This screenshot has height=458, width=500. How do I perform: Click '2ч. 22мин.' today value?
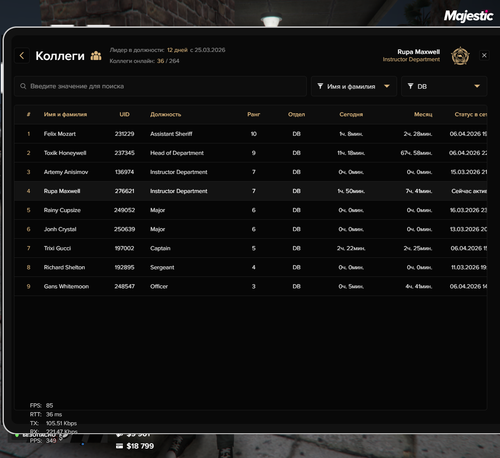[351, 248]
